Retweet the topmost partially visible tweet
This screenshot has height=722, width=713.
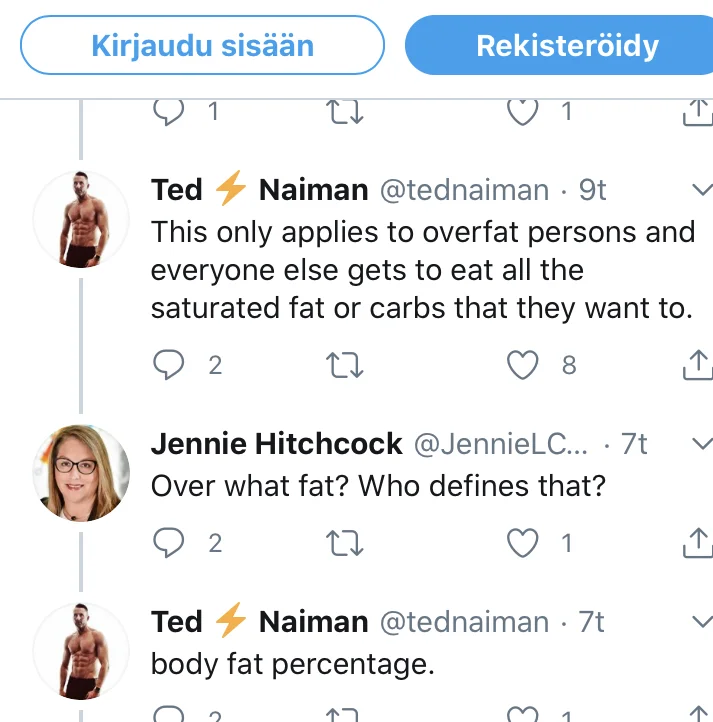click(x=345, y=112)
